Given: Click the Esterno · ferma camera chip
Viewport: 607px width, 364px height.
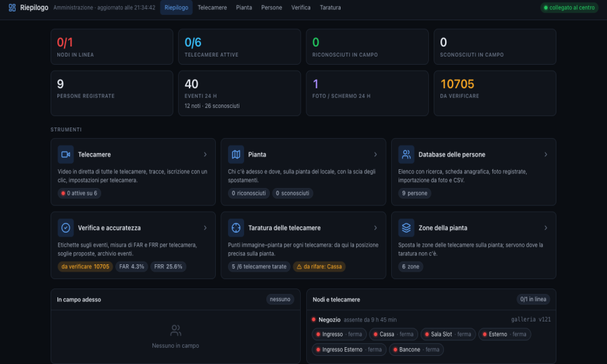Looking at the screenshot, I should (504, 334).
